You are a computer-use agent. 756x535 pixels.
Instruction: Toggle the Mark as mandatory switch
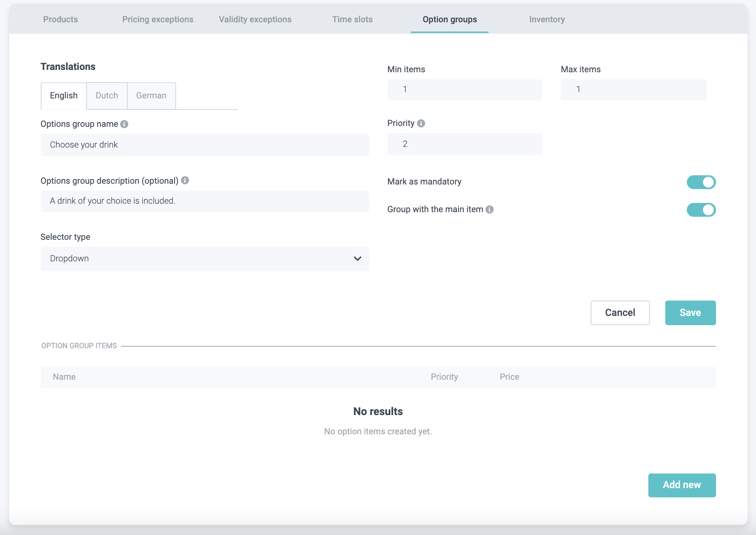pyautogui.click(x=701, y=182)
